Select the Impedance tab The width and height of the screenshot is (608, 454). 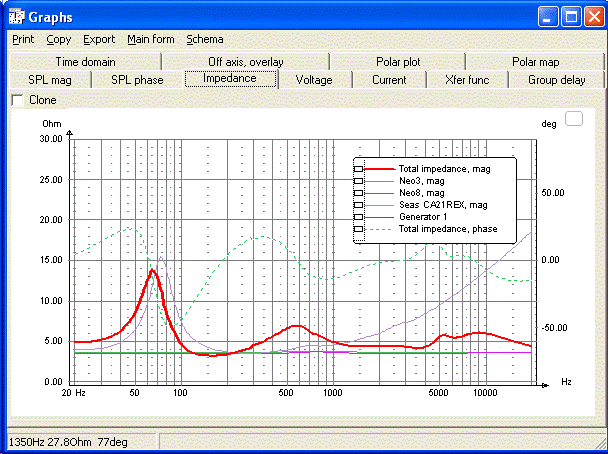click(230, 78)
